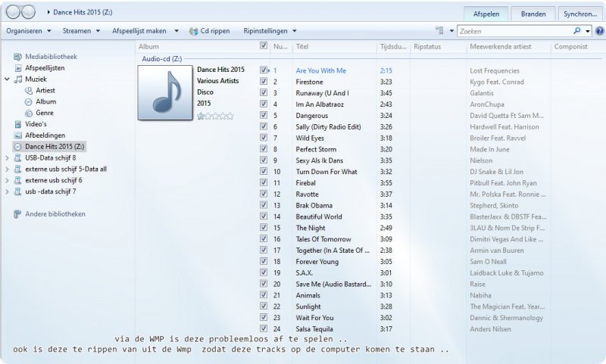Click the blue help question mark icon
This screenshot has height=364, width=606.
click(599, 31)
